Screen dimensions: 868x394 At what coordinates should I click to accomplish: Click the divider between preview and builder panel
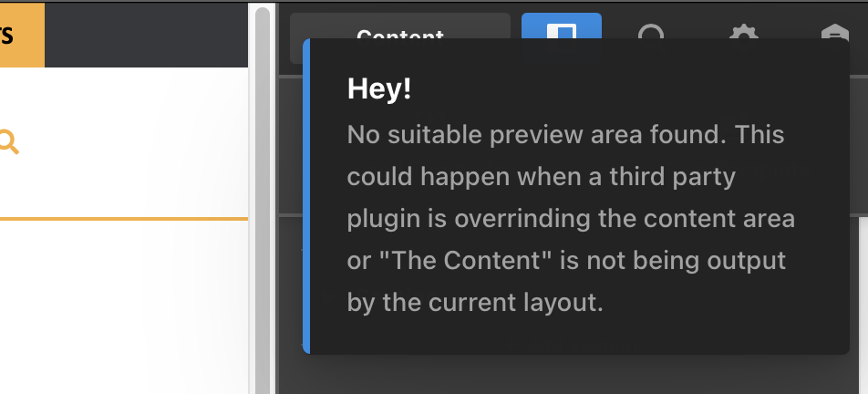276,199
